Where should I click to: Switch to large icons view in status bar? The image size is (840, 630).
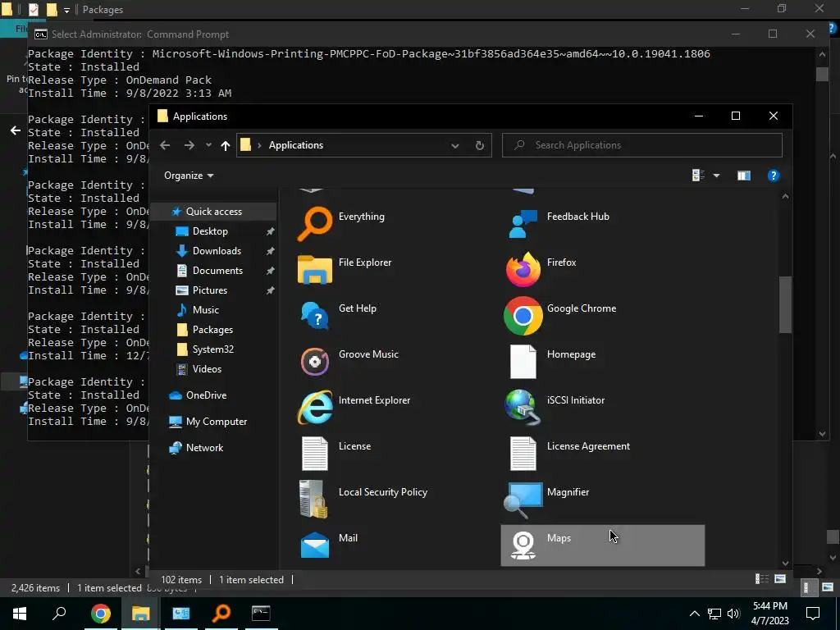pyautogui.click(x=780, y=579)
